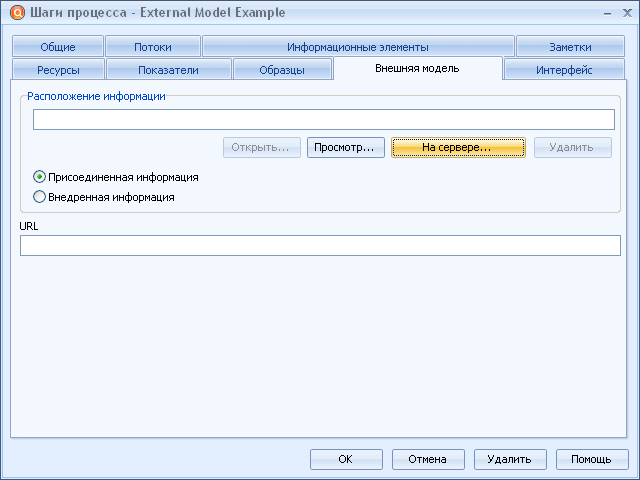Click the information location text field
Image resolution: width=640 pixels, height=480 pixels.
(x=324, y=119)
